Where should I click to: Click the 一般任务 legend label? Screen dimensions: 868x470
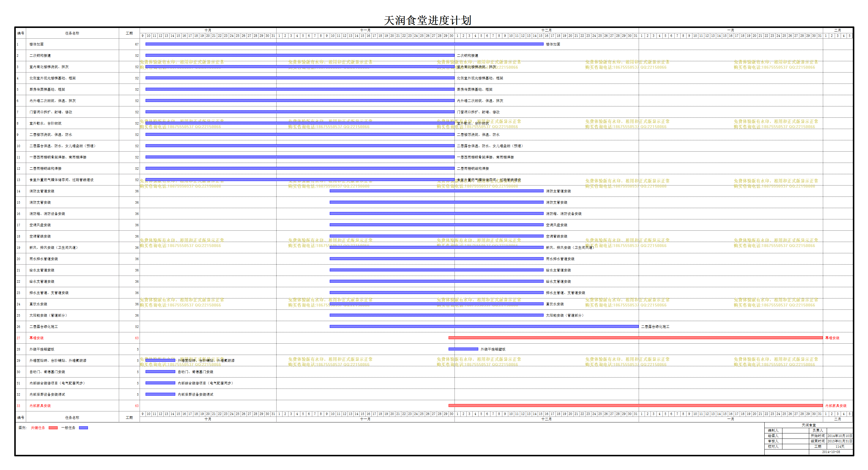(x=68, y=428)
